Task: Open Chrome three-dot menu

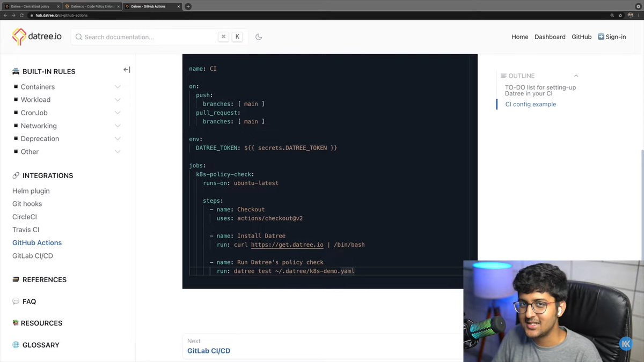Action: click(639, 15)
